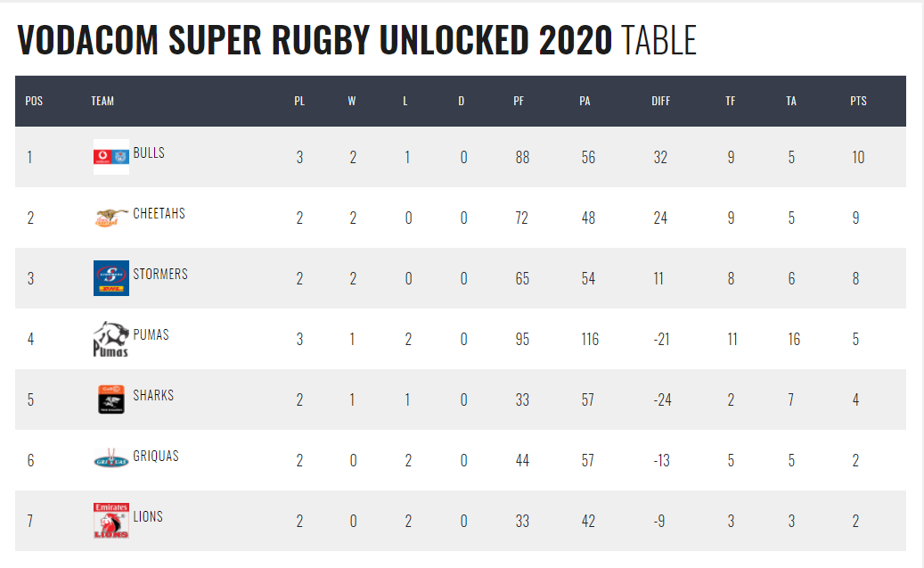
Task: Open the BULLS team name link
Action: (149, 153)
